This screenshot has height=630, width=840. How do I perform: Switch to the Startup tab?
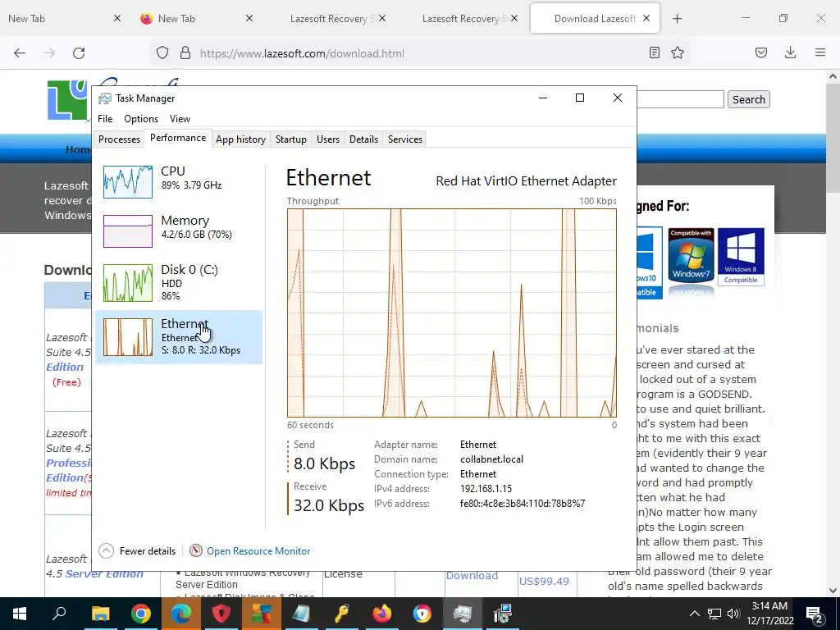pos(291,139)
